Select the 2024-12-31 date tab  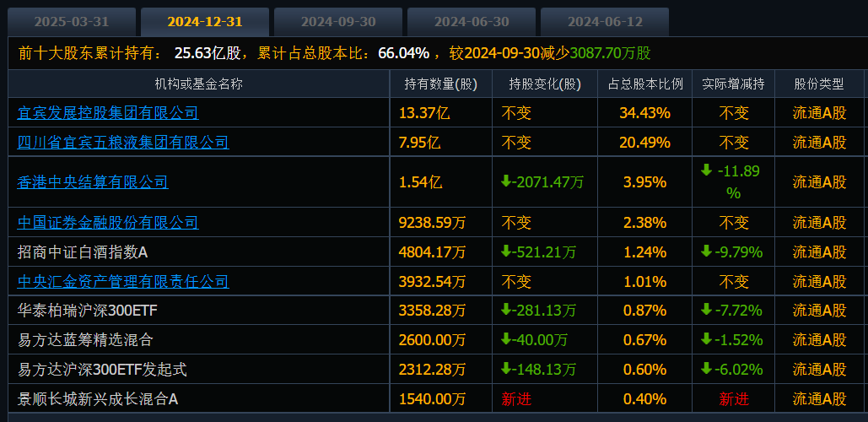[x=205, y=22]
